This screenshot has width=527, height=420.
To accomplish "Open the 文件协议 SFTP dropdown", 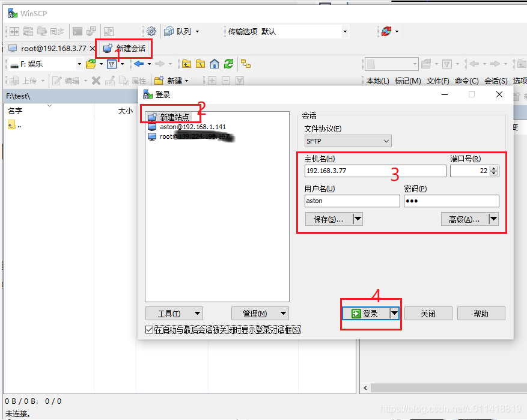I will pos(348,141).
